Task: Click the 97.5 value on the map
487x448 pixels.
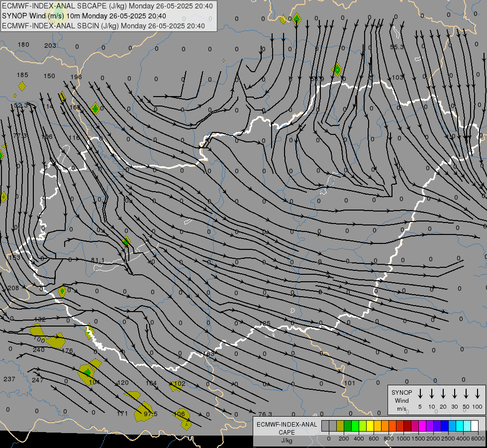Action: point(151,414)
